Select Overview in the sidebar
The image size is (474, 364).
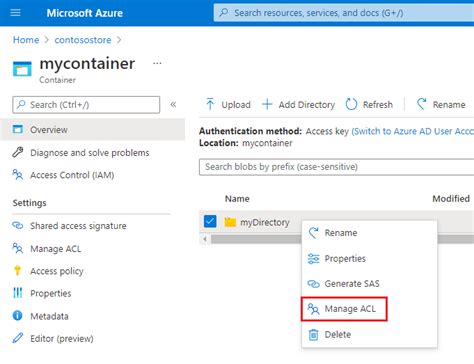[93, 129]
